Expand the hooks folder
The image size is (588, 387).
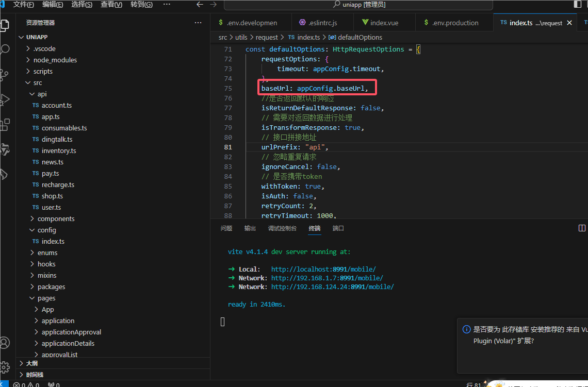click(x=32, y=264)
